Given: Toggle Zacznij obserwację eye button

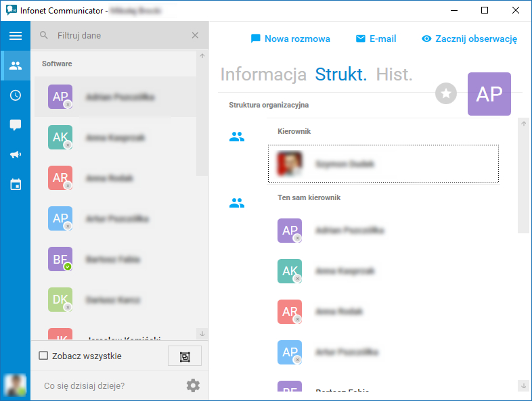Looking at the screenshot, I should (469, 39).
